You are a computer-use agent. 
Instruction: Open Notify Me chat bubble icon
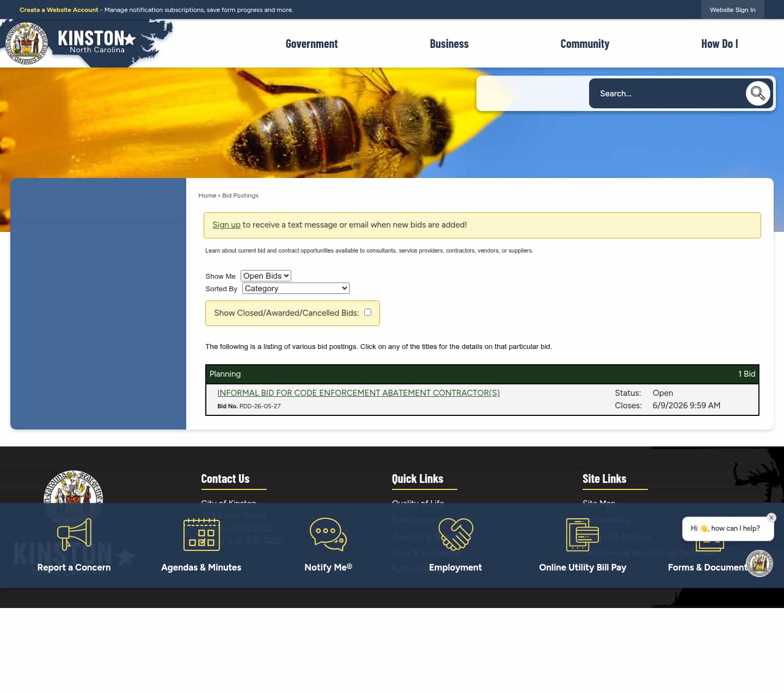coord(328,534)
